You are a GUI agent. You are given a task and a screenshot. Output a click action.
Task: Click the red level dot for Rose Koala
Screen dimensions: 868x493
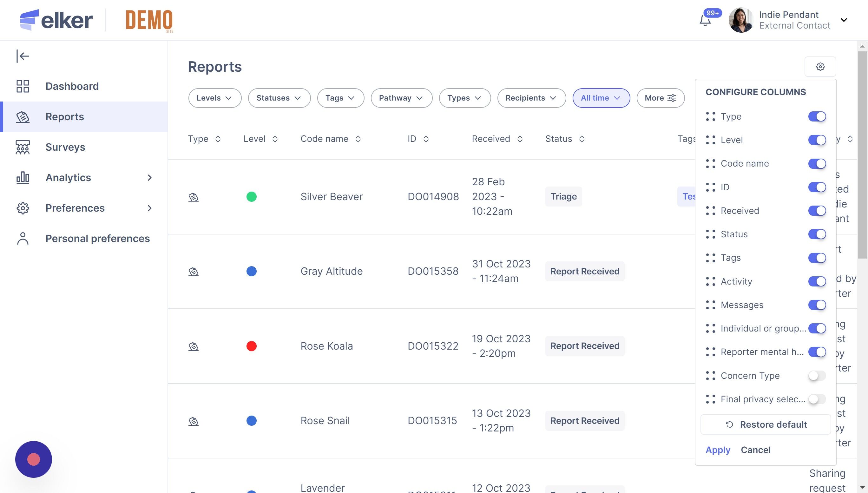[251, 346]
